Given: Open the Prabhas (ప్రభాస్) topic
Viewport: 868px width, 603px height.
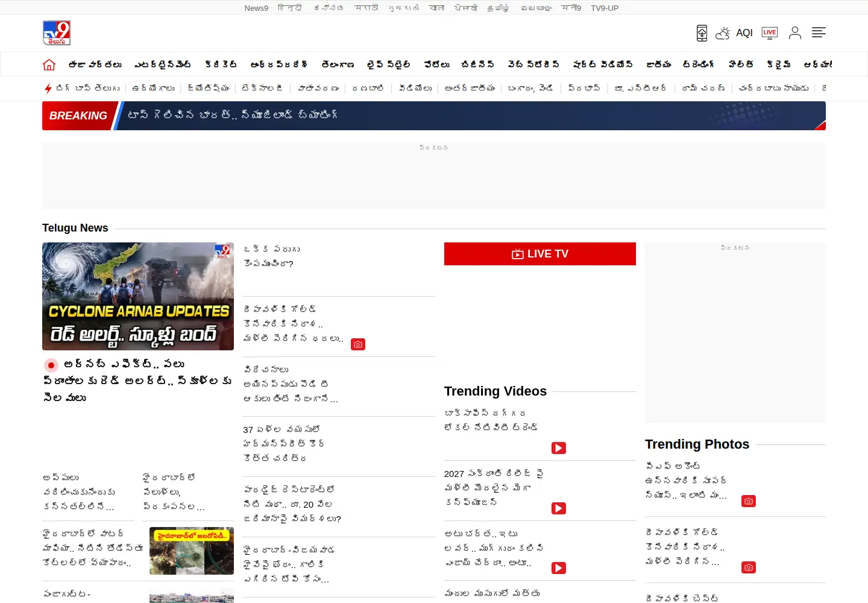Looking at the screenshot, I should point(584,88).
